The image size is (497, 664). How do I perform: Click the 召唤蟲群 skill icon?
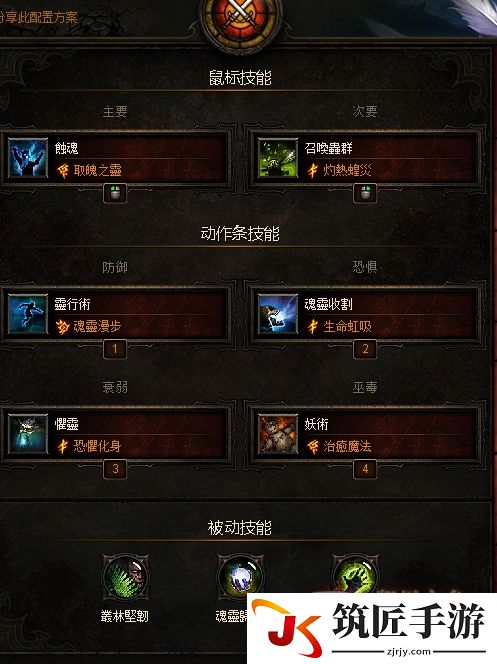coord(278,158)
